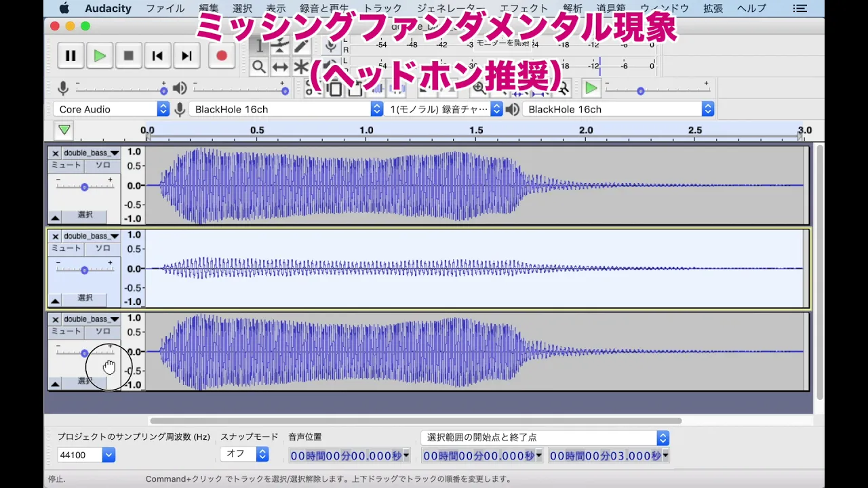Screen dimensions: 868x488
Task: Open the first track's name dropdown menu
Action: [91, 153]
